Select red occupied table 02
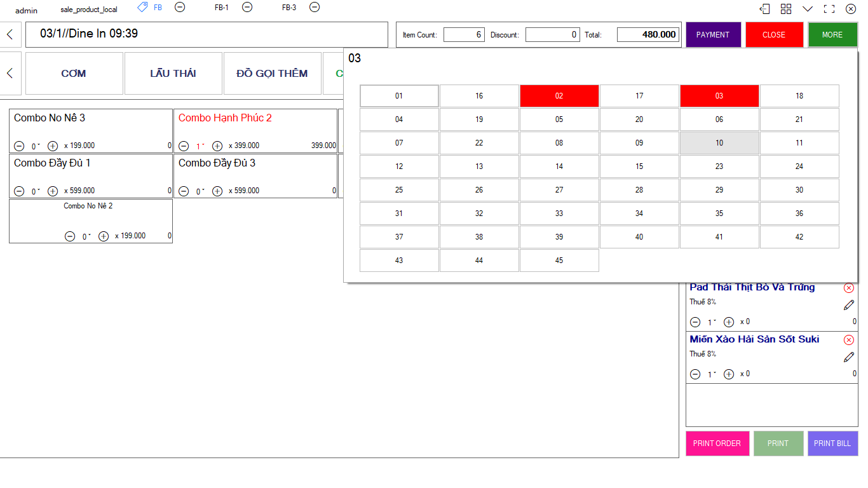The height and width of the screenshot is (488, 868). pyautogui.click(x=559, y=96)
